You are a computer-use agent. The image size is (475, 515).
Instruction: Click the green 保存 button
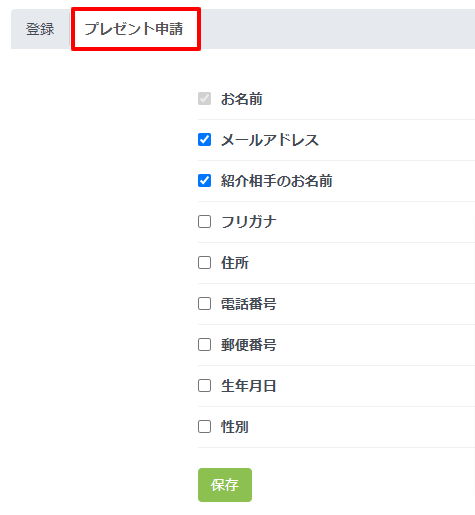[225, 485]
